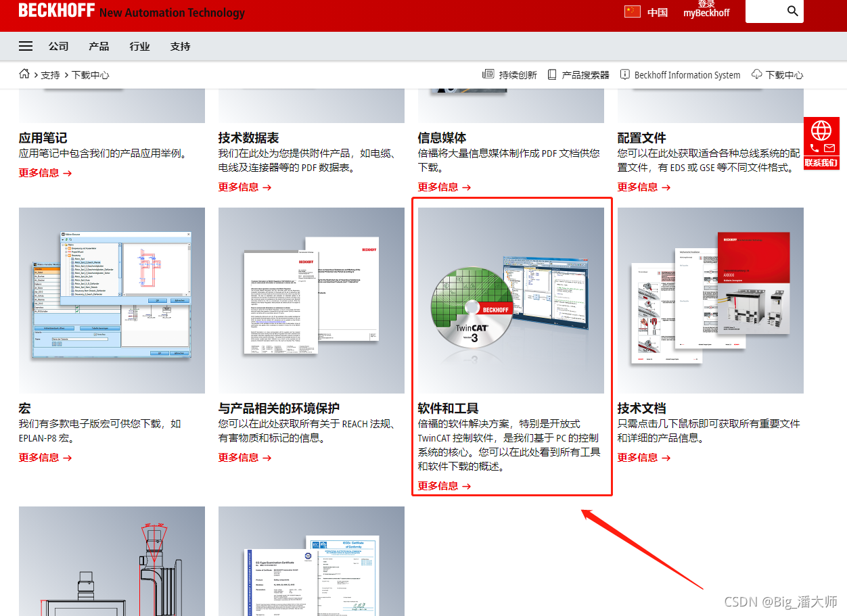The height and width of the screenshot is (616, 847).
Task: Click 支持 in the breadcrumb
Action: point(50,75)
